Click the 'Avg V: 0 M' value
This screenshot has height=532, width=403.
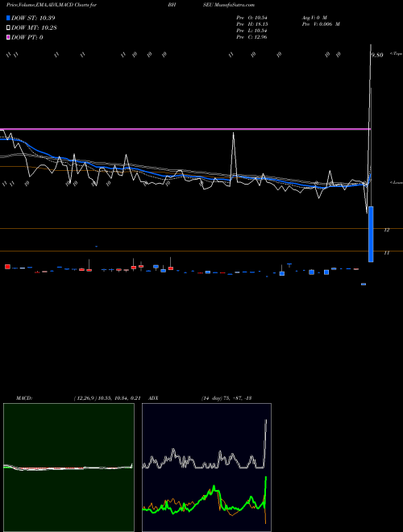pyautogui.click(x=314, y=18)
